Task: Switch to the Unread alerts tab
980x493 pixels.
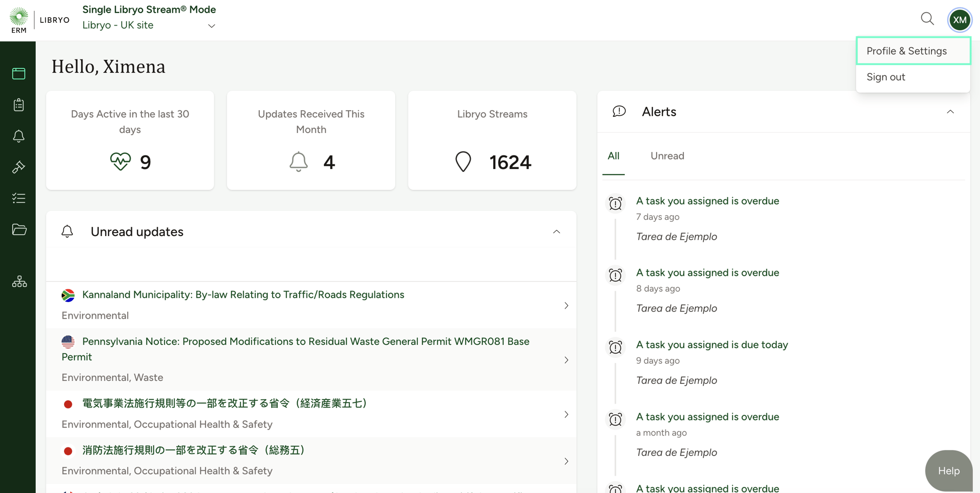Action: (667, 156)
